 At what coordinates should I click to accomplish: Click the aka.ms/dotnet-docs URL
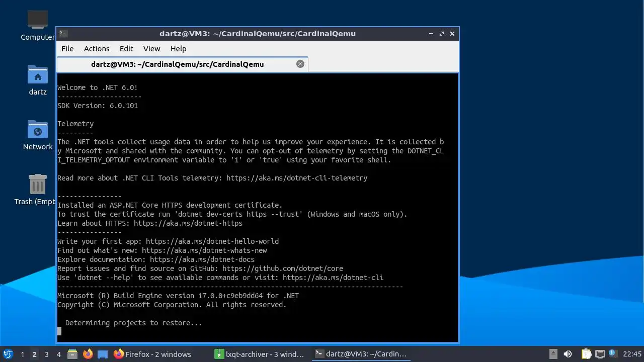click(x=202, y=259)
